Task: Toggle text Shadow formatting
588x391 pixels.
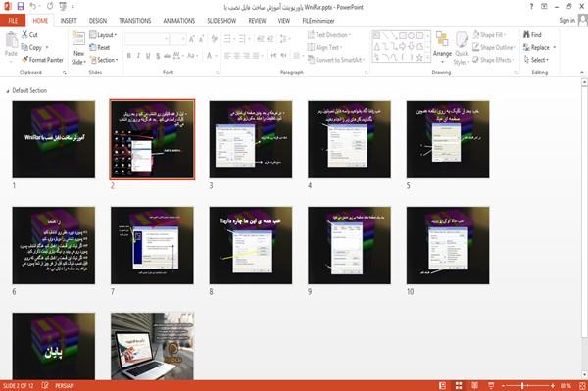Action: 158,56
